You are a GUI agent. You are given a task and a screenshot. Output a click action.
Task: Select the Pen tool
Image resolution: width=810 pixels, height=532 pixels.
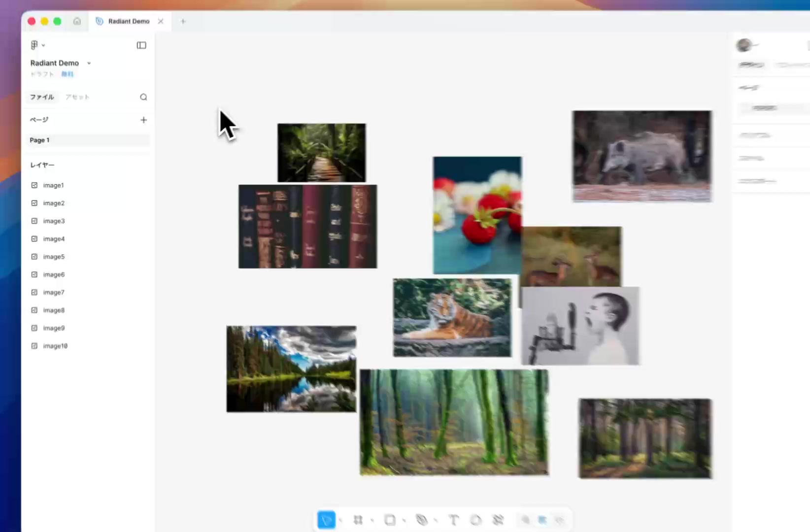click(x=422, y=520)
